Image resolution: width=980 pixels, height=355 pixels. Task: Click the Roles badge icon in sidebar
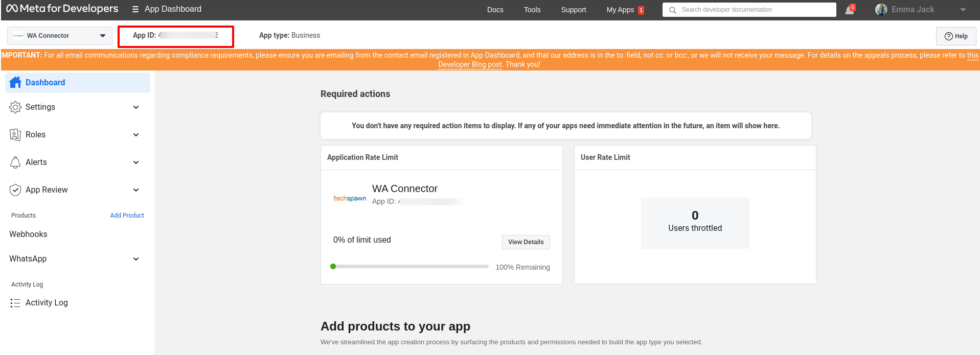15,135
